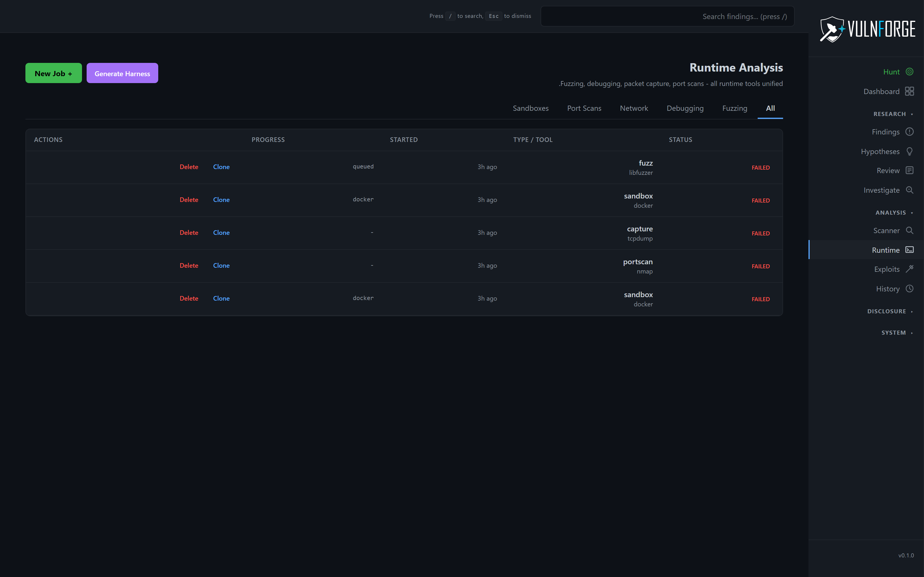Click the Exploits wand icon
Image resolution: width=924 pixels, height=577 pixels.
pyautogui.click(x=910, y=269)
